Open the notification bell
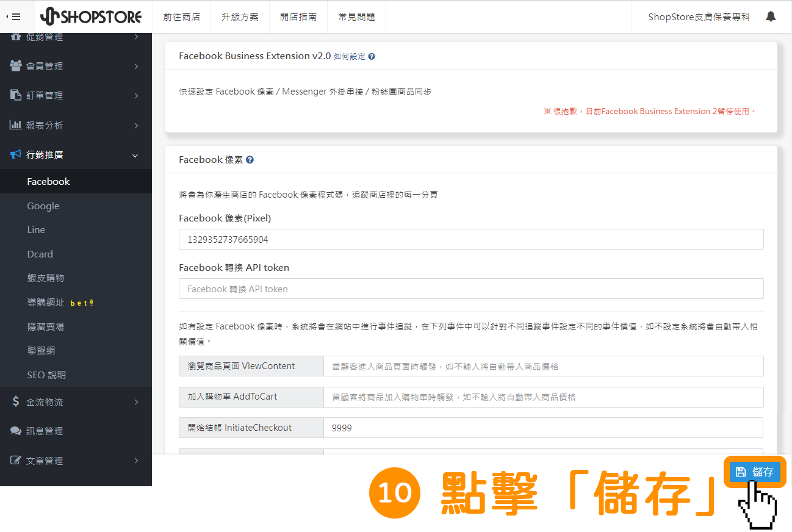The width and height of the screenshot is (792, 532). coord(771,16)
